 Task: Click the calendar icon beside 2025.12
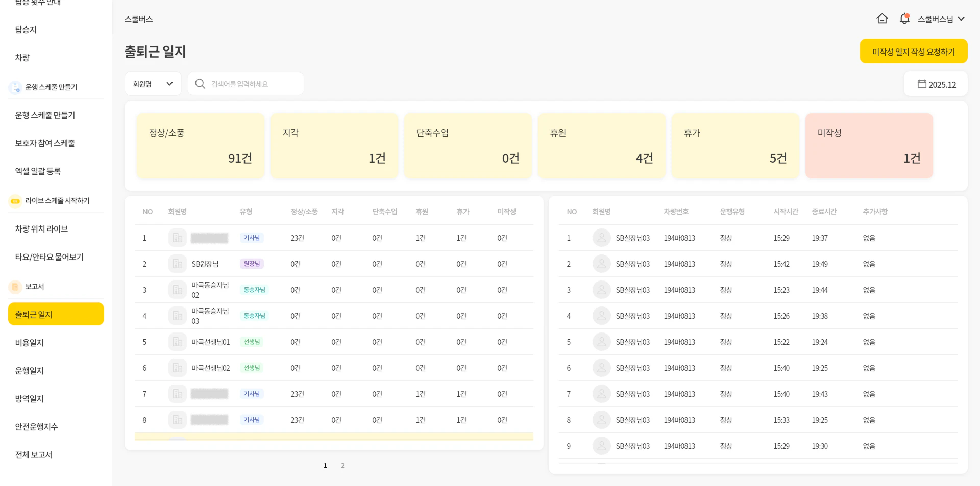[922, 84]
